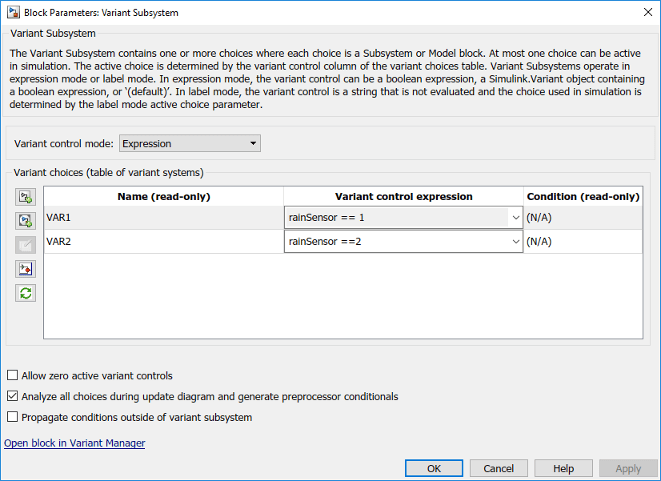Tick Propagate conditions outside of variant subsystem
The image size is (661, 481).
pos(12,417)
